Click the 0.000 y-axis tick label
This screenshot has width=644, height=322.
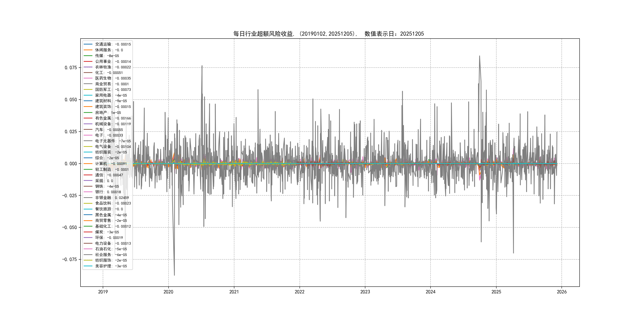click(x=71, y=164)
